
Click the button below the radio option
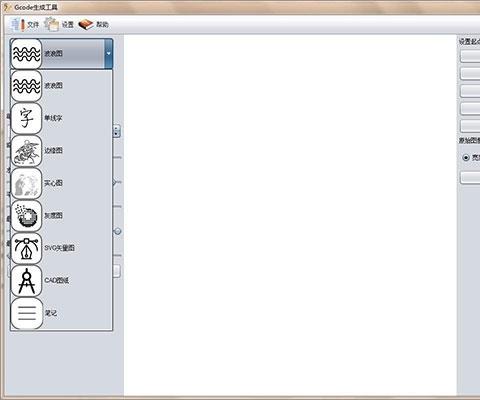pos(470,177)
